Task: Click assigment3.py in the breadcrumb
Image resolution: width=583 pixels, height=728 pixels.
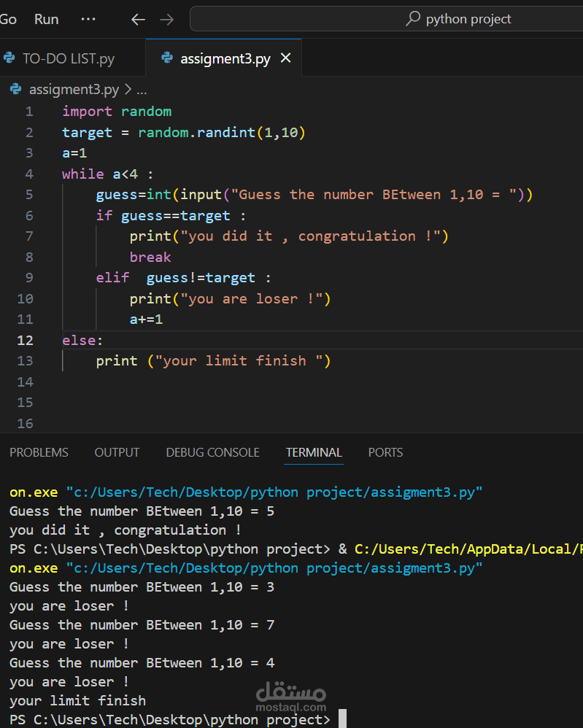Action: pyautogui.click(x=74, y=89)
